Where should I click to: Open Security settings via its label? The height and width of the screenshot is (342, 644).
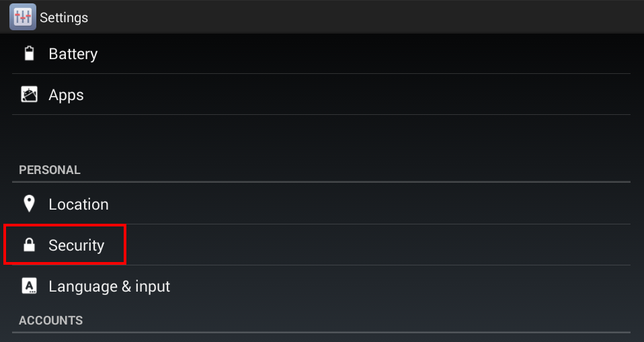(x=77, y=245)
